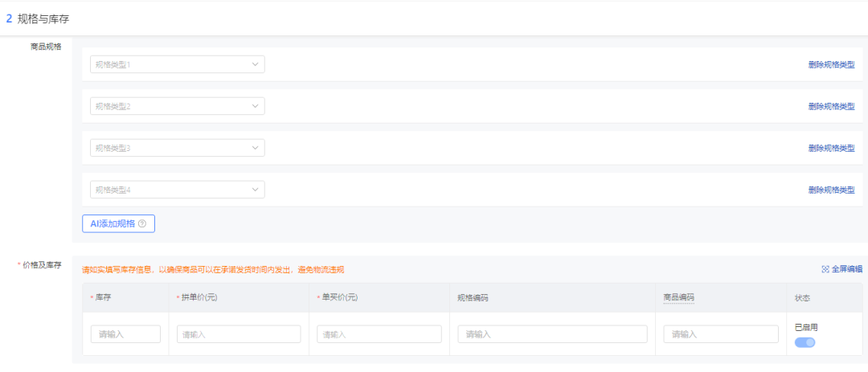Screen dimensions: 868x372
Task: Focus the 单买价(元) input field
Action: pyautogui.click(x=379, y=333)
